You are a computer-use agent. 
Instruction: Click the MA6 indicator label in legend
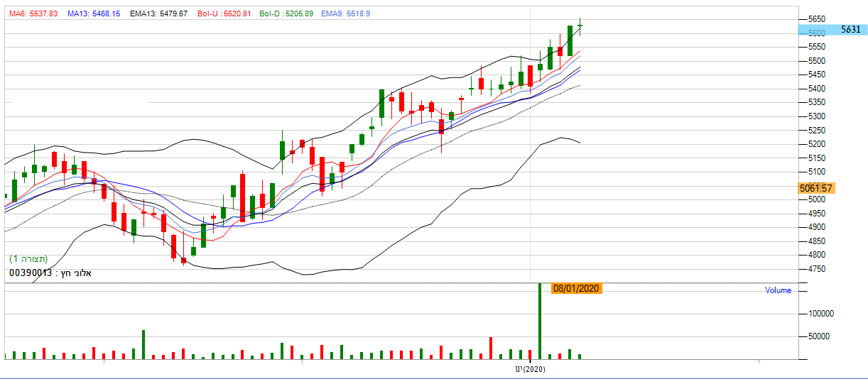point(32,13)
